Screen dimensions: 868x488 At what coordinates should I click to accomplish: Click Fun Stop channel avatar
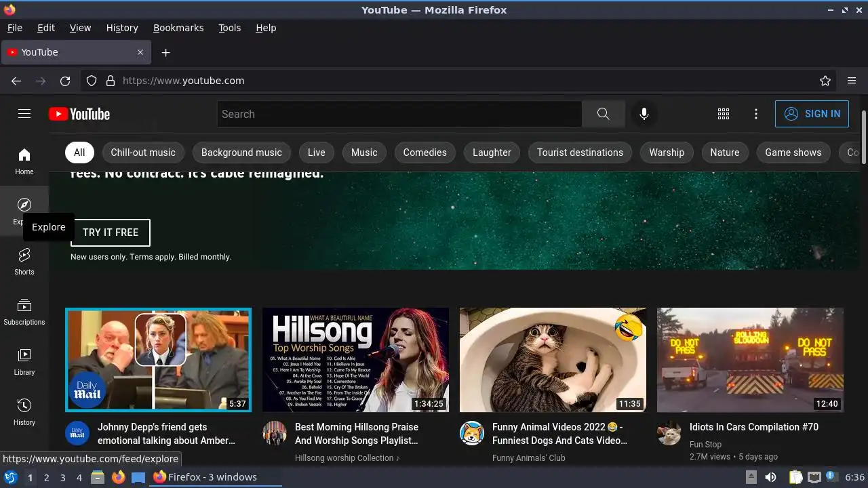pos(669,432)
